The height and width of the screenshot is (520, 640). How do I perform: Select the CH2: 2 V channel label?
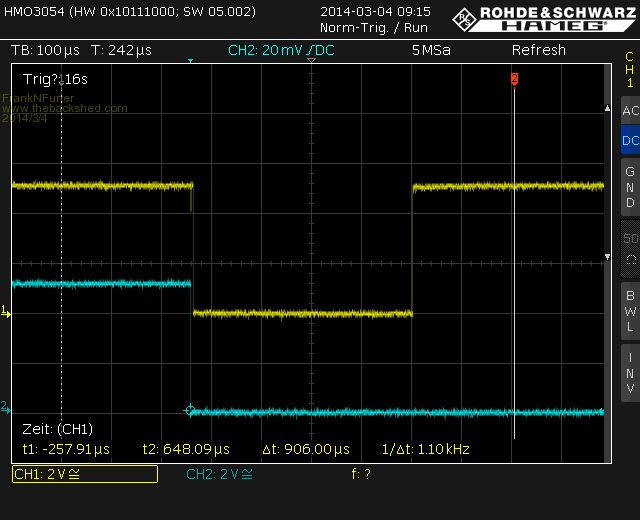click(219, 474)
